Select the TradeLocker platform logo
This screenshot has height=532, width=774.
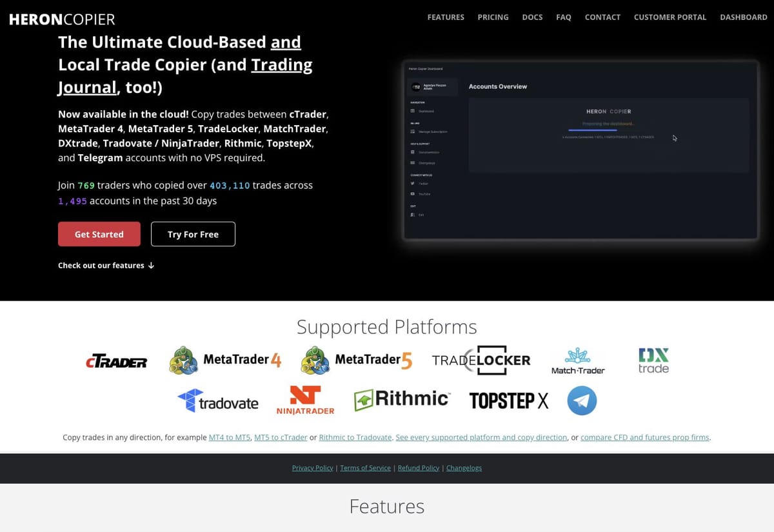[x=481, y=360]
